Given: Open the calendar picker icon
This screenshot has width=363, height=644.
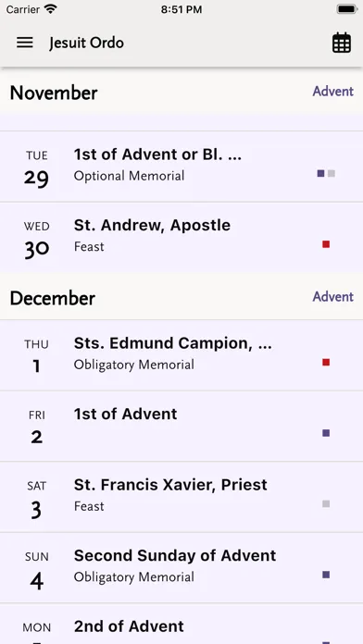Looking at the screenshot, I should 342,43.
